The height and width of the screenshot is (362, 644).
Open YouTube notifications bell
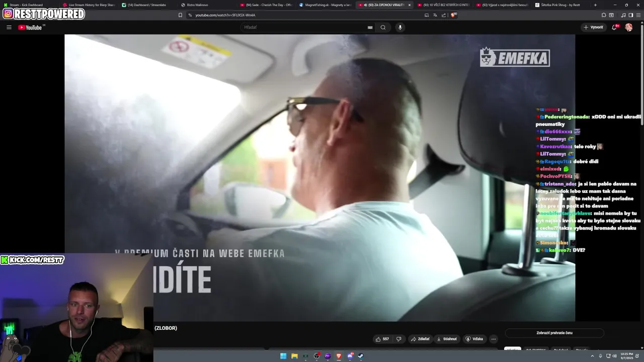pos(614,27)
